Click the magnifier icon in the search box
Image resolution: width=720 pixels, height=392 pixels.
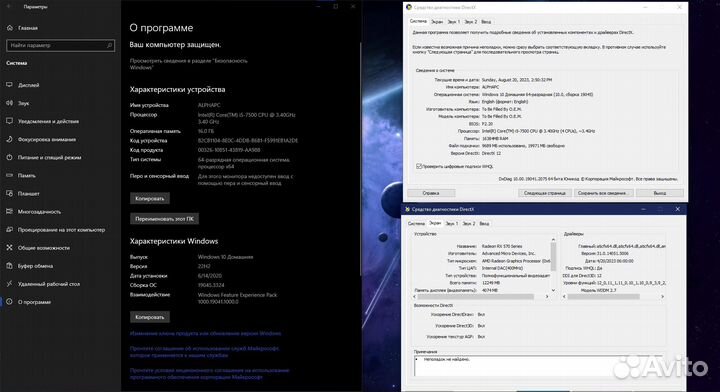point(109,45)
